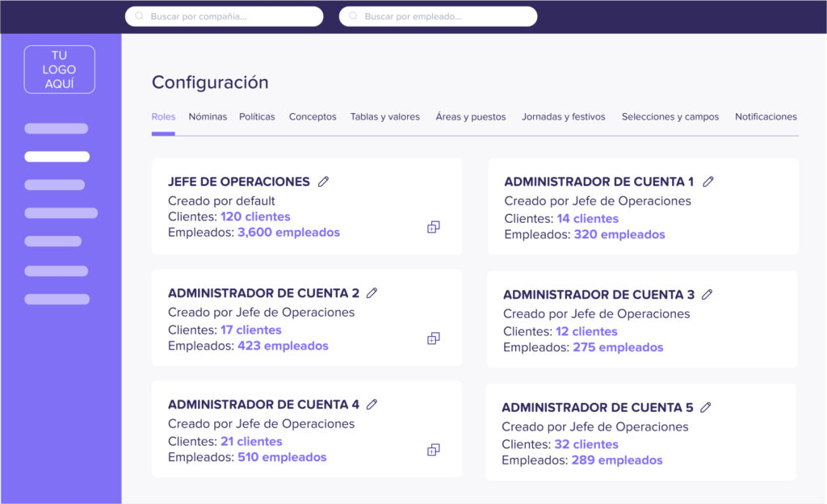The width and height of the screenshot is (827, 504).
Task: Click the Configuración page heading
Action: 210,82
